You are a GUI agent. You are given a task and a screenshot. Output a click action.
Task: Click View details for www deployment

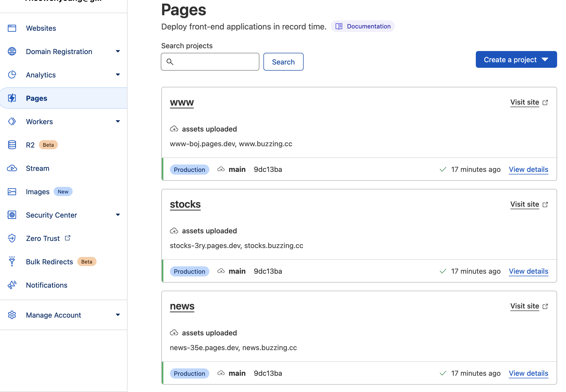point(529,169)
